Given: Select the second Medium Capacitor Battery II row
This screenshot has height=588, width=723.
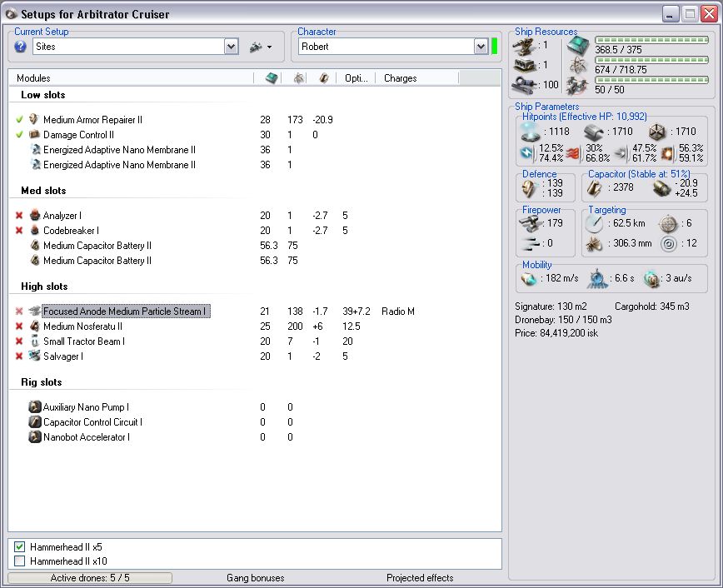Looking at the screenshot, I should click(x=255, y=261).
